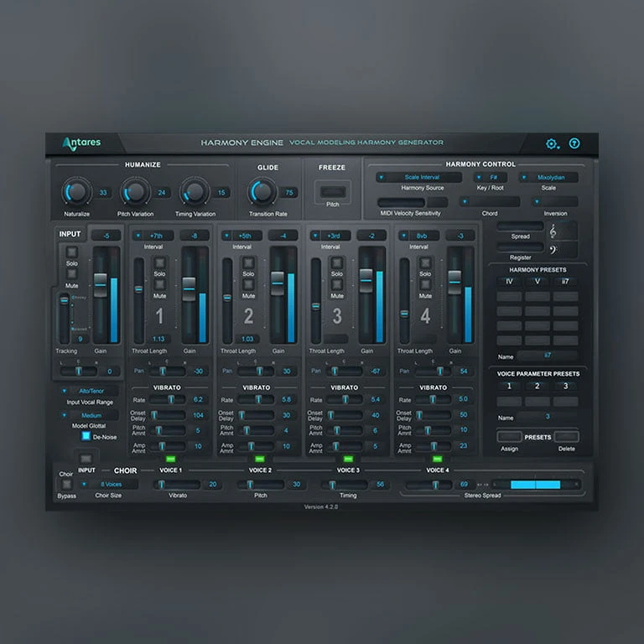Image resolution: width=644 pixels, height=644 pixels.
Task: Click the Input Tracking slider
Action: (65, 319)
